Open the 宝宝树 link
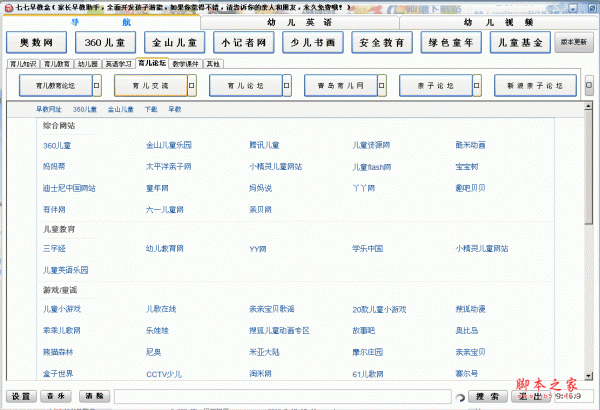The width and height of the screenshot is (600, 410). (467, 167)
